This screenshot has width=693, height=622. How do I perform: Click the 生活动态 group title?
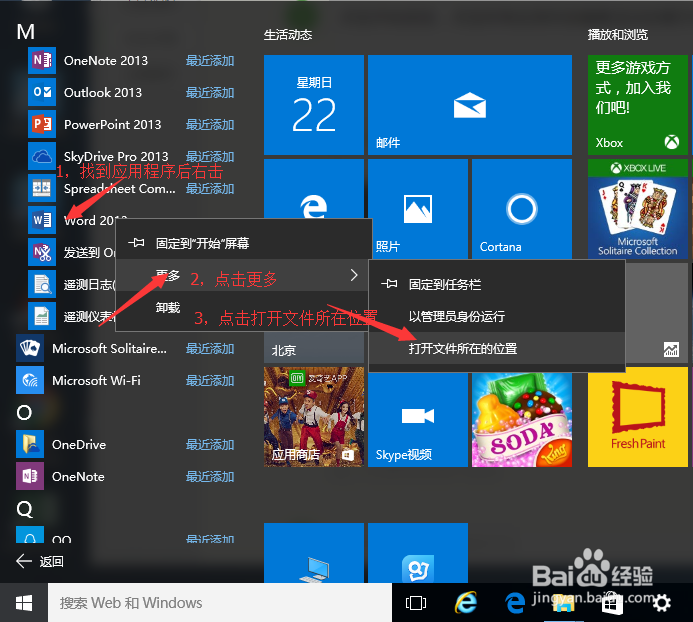point(288,35)
